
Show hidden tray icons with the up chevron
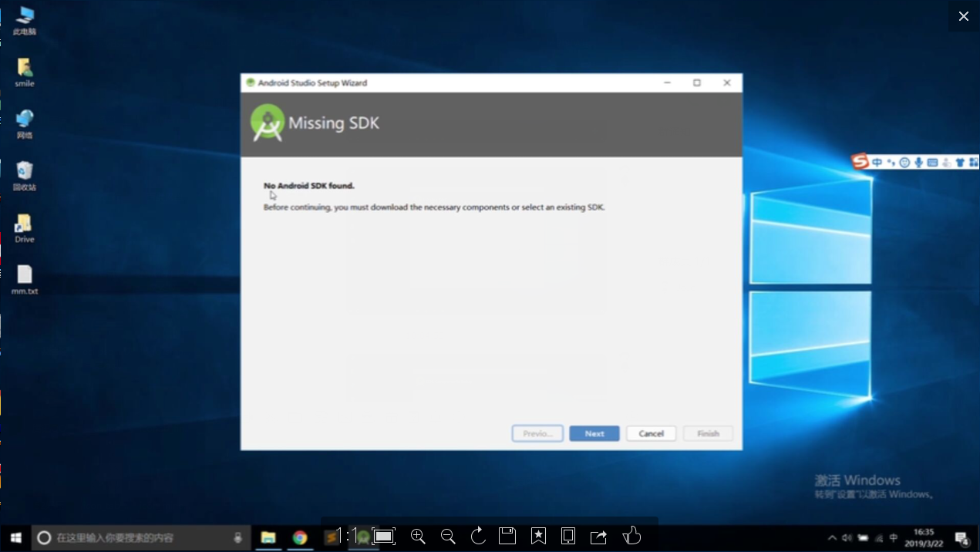coord(832,537)
